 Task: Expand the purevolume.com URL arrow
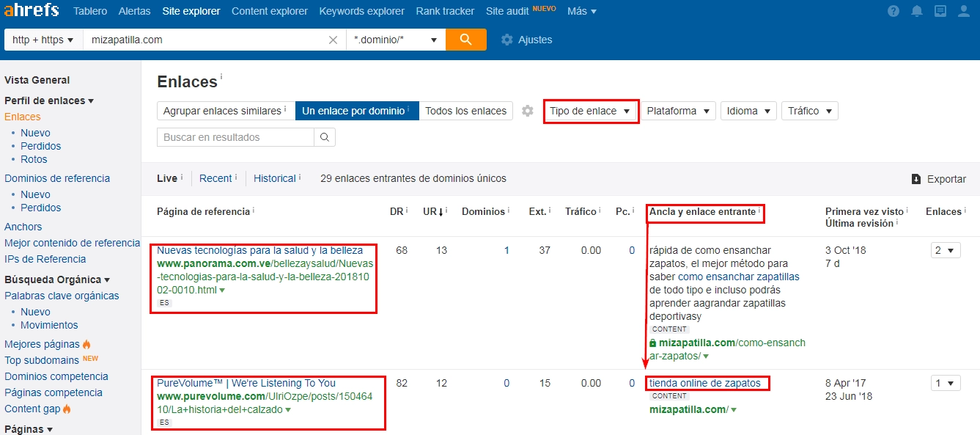point(288,410)
